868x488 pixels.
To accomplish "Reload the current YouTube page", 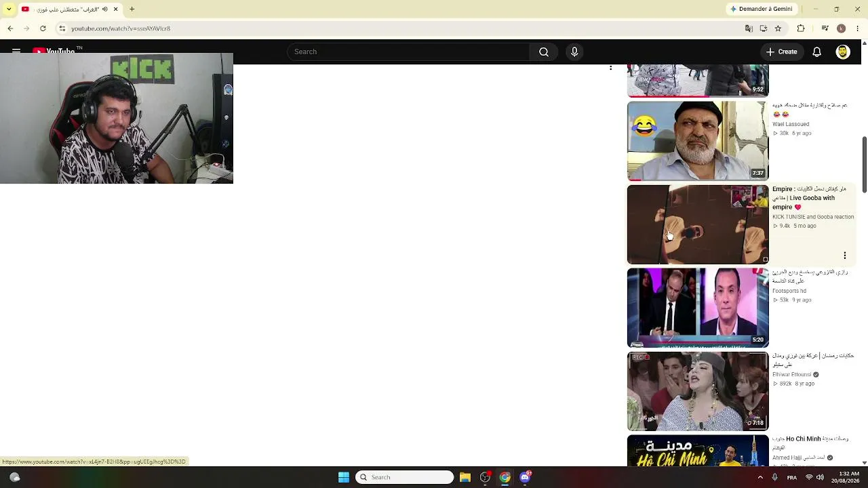I will [43, 28].
